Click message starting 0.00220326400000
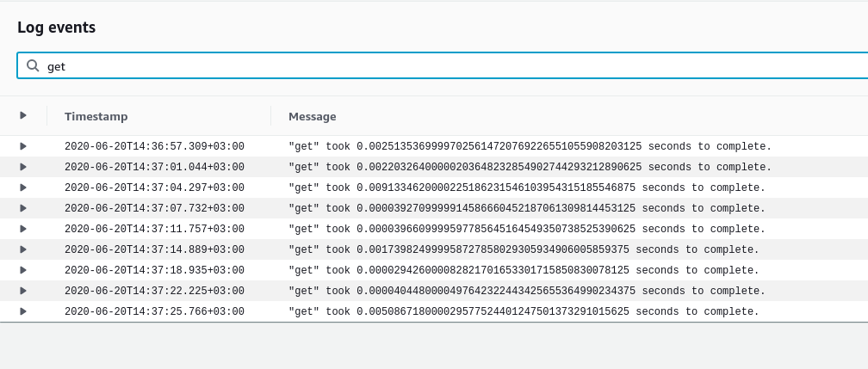868x369 pixels. tap(530, 167)
